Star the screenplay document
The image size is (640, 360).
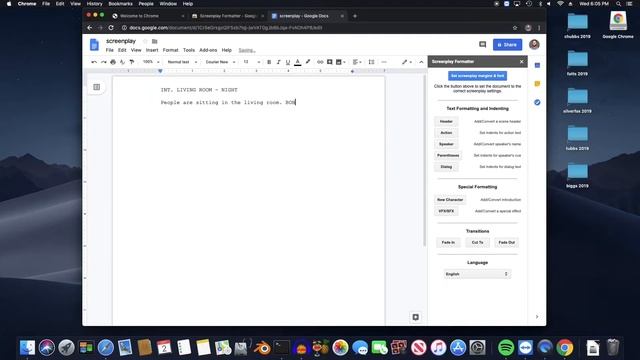(x=145, y=41)
